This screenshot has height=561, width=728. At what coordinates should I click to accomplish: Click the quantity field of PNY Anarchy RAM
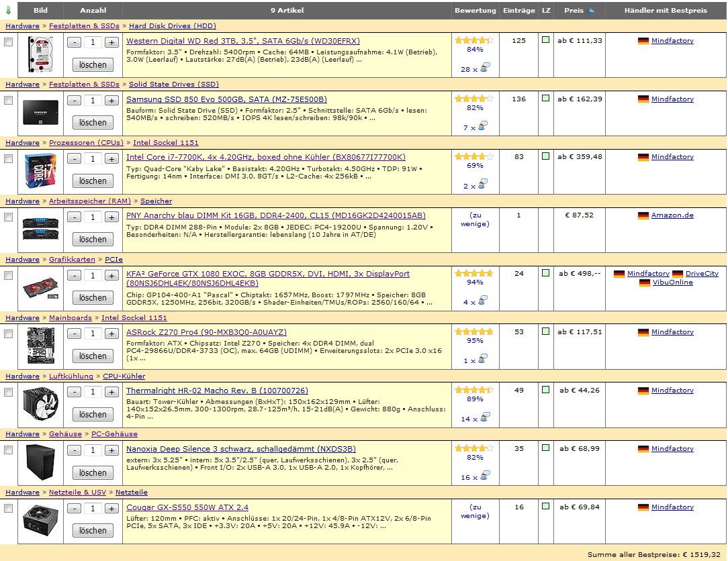93,217
